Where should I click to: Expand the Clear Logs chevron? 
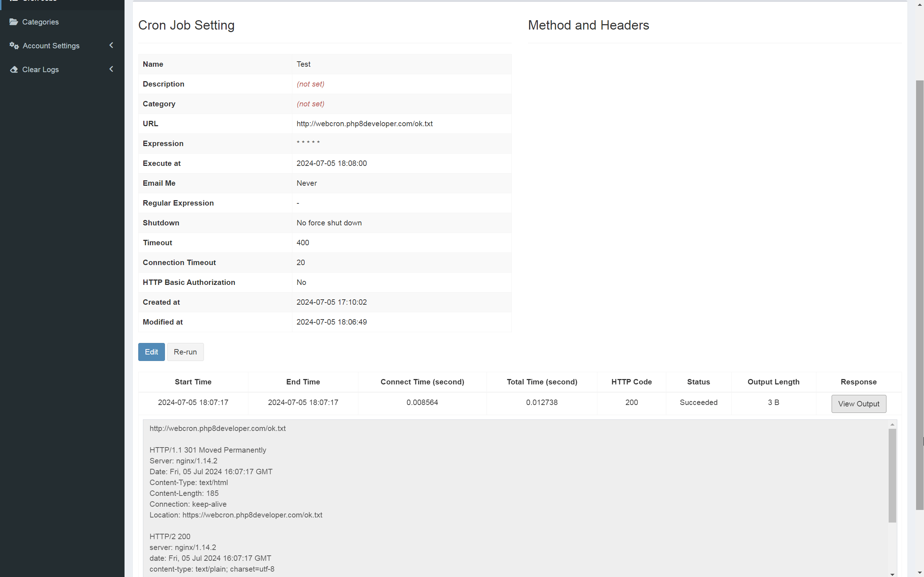[x=111, y=69]
